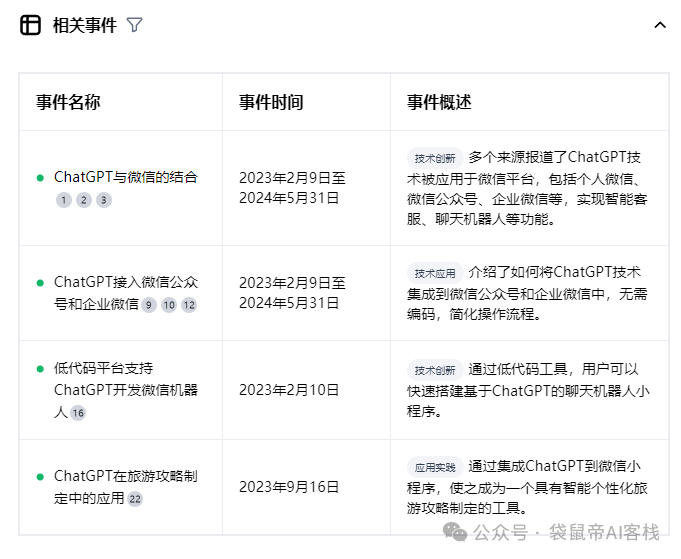
Task: Click the date cell 2023年2月10日
Action: pos(289,390)
